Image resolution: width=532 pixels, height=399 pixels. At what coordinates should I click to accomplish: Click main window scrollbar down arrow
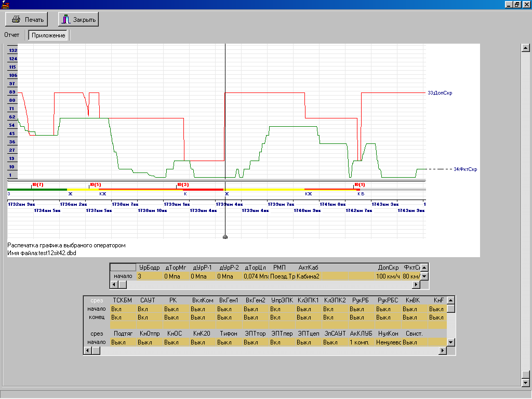[x=526, y=383]
